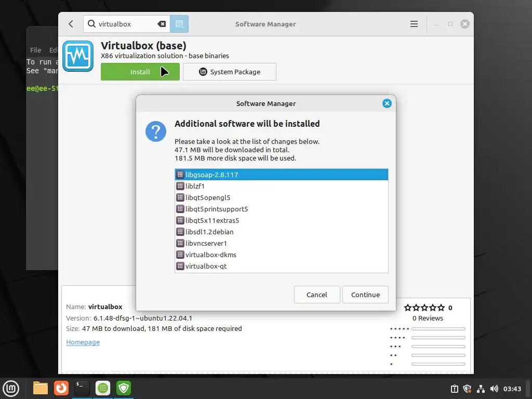
Task: Click the five-star rating display
Action: 424,308
